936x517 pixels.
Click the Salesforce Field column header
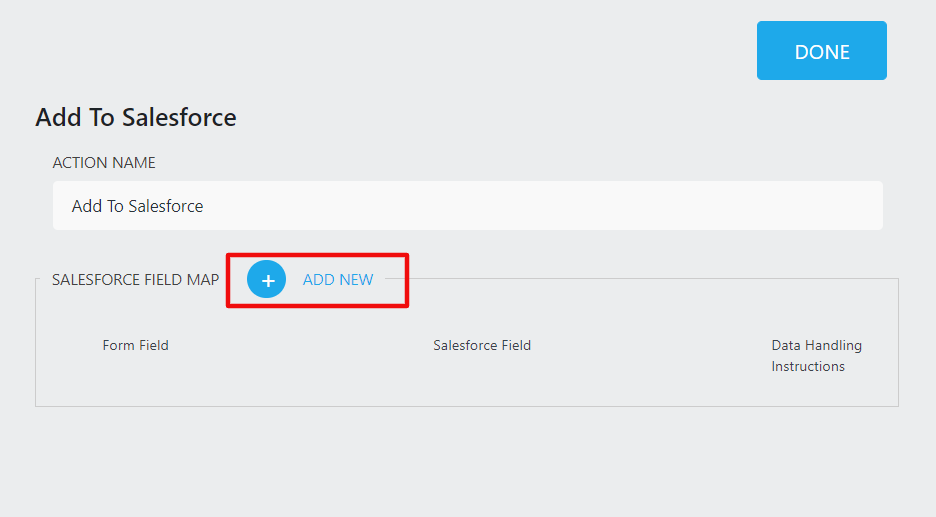(x=482, y=345)
